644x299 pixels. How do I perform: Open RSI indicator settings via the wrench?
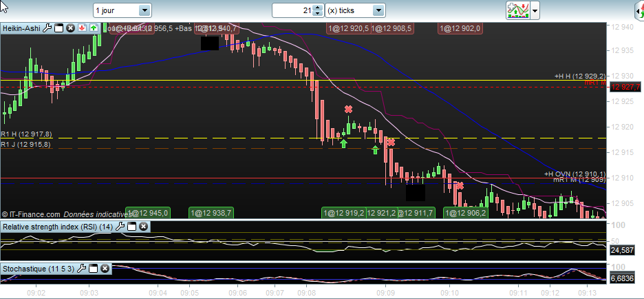coord(120,226)
